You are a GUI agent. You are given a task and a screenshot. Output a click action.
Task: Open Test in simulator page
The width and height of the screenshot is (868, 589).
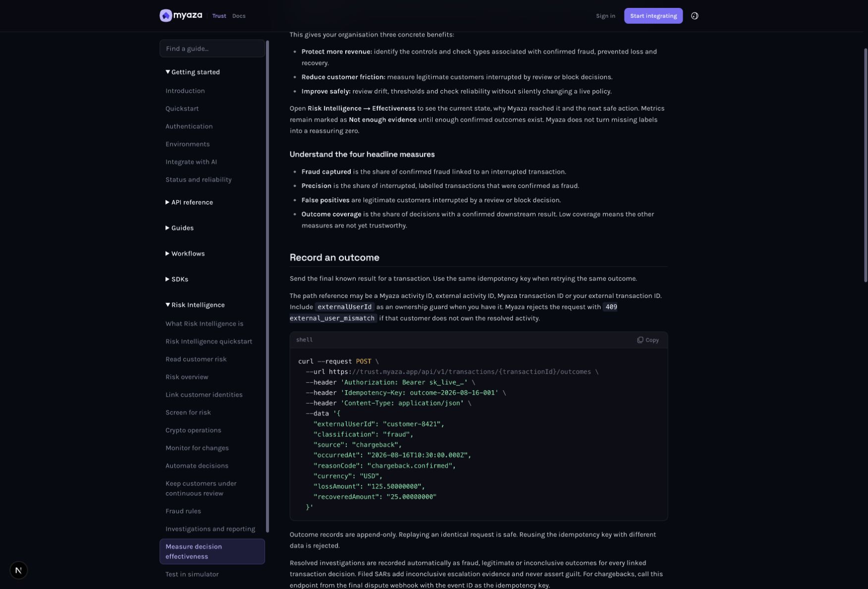click(x=192, y=575)
